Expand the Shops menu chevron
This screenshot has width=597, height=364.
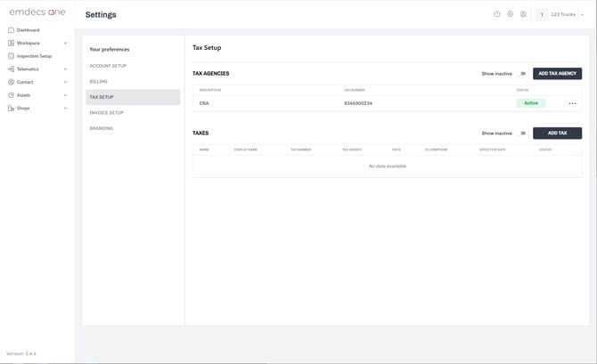point(65,108)
